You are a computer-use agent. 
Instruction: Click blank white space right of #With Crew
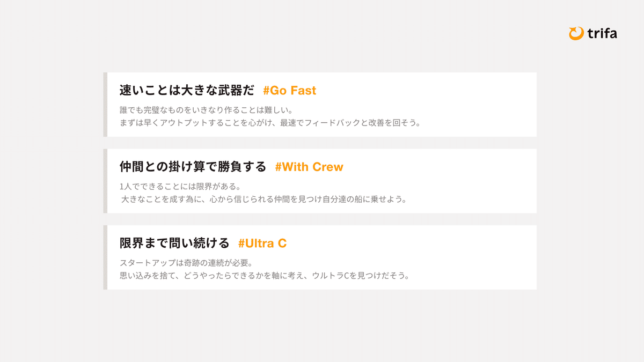(x=440, y=167)
